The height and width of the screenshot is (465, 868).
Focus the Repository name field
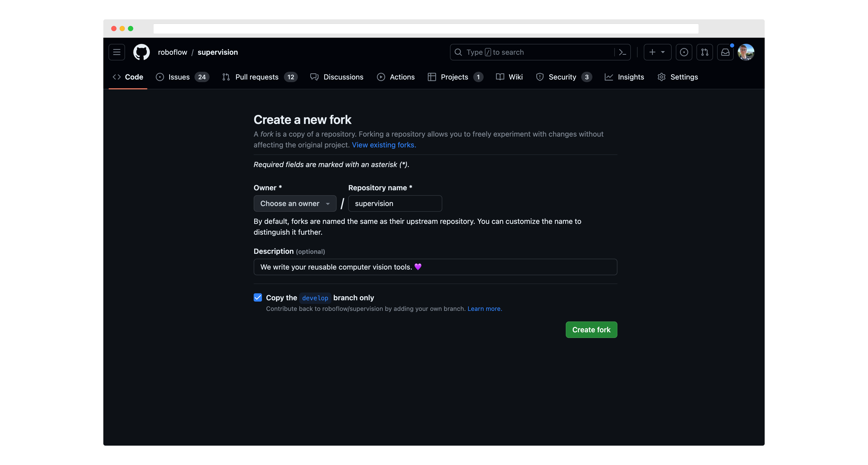point(395,203)
